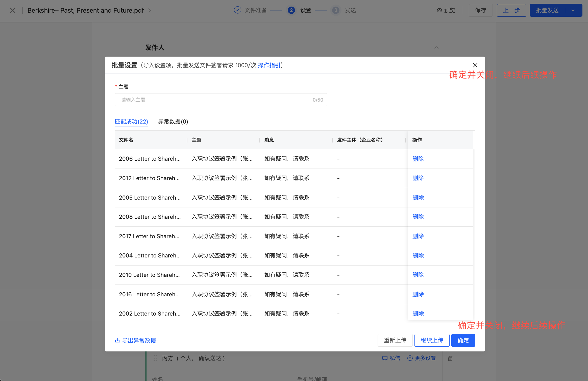Click the 继续上传 button
This screenshot has height=381, width=588.
coord(432,340)
